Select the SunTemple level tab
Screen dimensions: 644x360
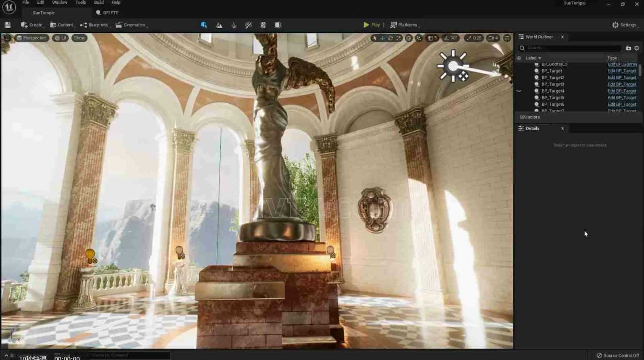tap(44, 13)
